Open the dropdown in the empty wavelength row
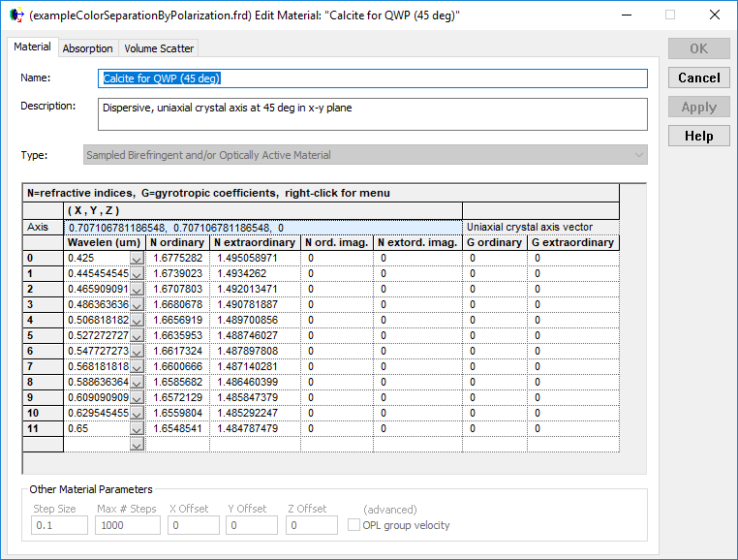The image size is (738, 560). [137, 444]
